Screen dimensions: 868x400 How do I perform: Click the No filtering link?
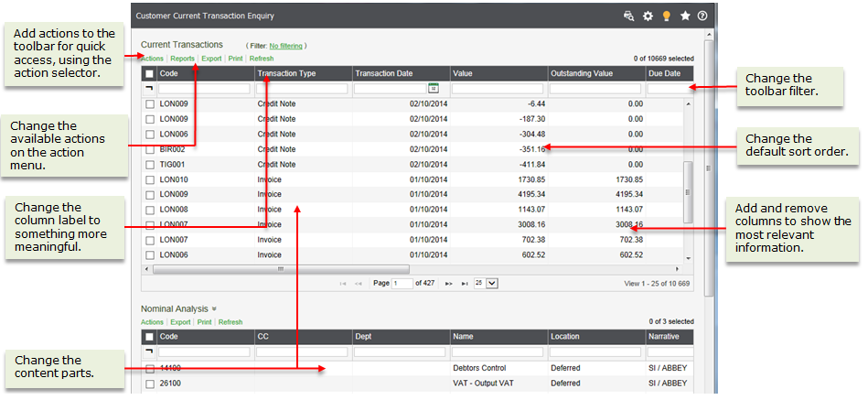tap(286, 46)
